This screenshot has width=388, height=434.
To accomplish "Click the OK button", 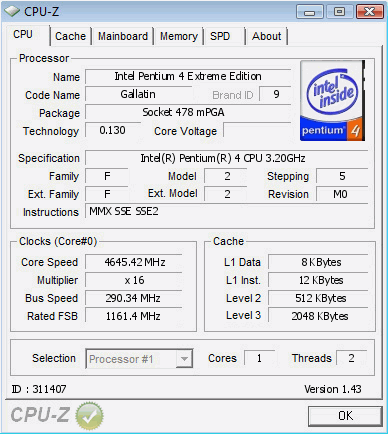I will point(345,416).
